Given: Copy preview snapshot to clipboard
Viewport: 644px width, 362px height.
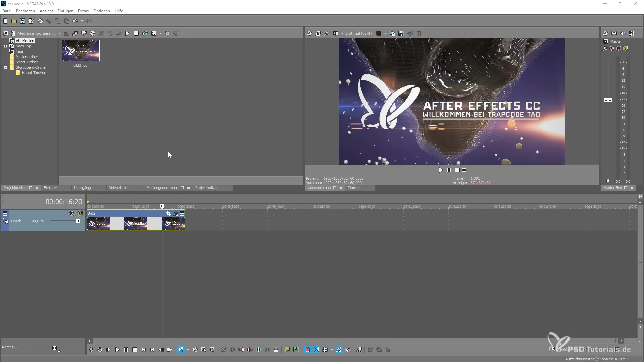Looking at the screenshot, I should [392, 33].
